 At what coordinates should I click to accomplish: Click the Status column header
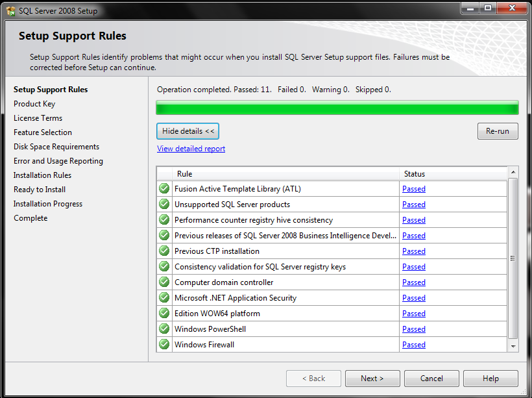[x=453, y=174]
